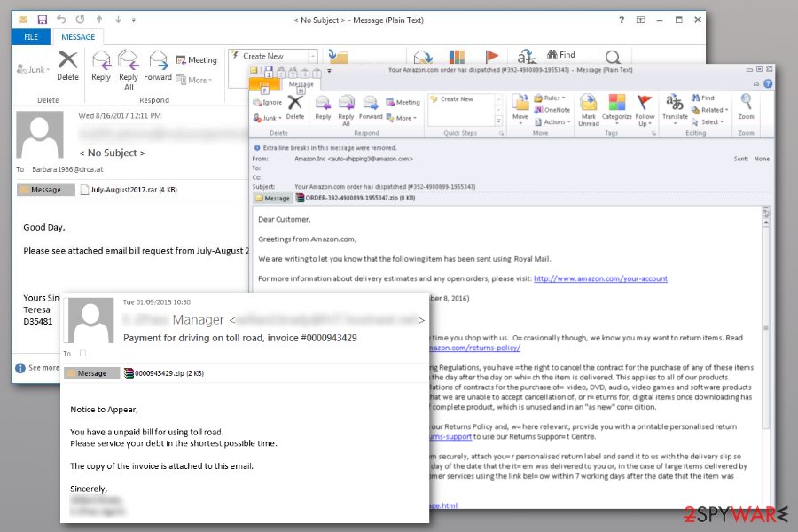Open amazon.com/your-account link
This screenshot has height=532, width=798.
click(x=600, y=278)
